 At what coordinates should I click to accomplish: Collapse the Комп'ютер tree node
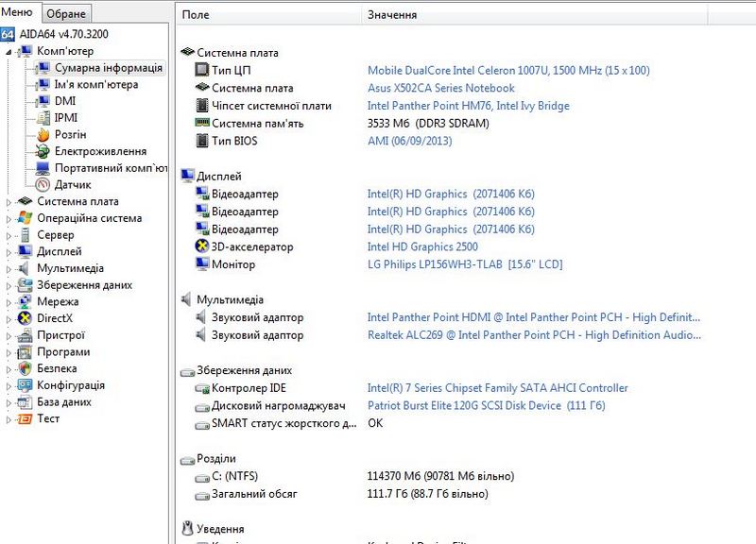(x=9, y=51)
